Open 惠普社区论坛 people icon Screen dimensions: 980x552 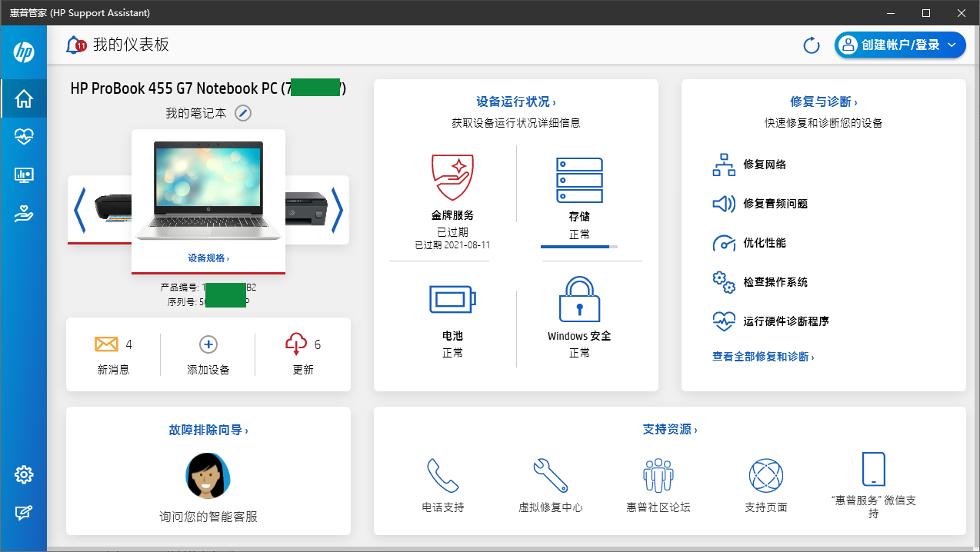[x=658, y=475]
